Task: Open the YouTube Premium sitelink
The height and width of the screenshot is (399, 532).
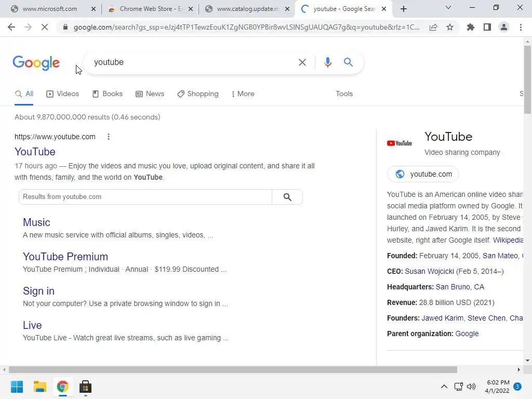Action: coord(65,257)
